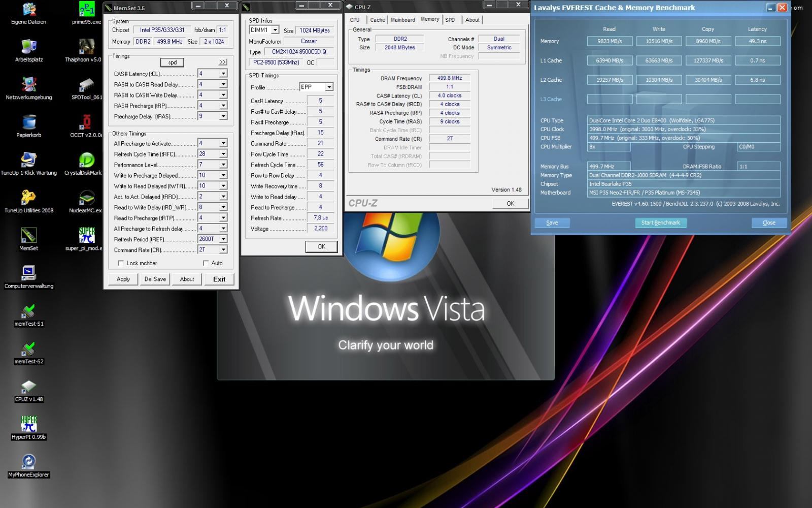The width and height of the screenshot is (812, 508).
Task: Click the Voltage 2,200 value in SPD Timings
Action: click(321, 229)
